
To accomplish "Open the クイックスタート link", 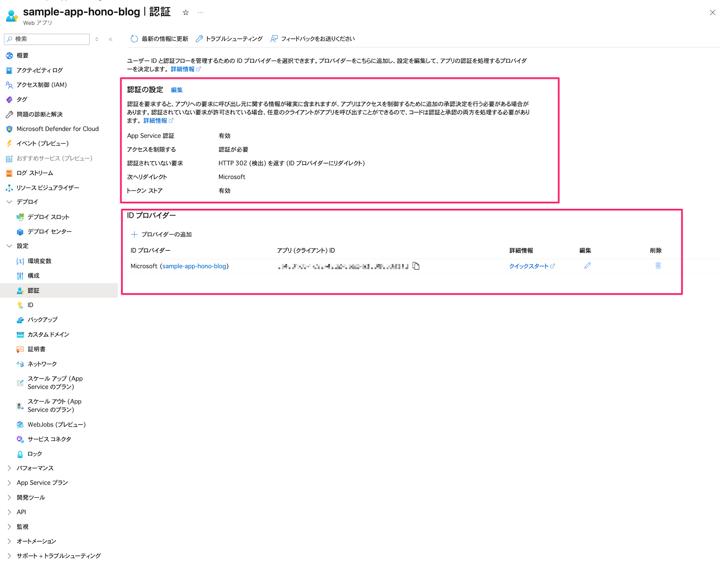I will 532,266.
